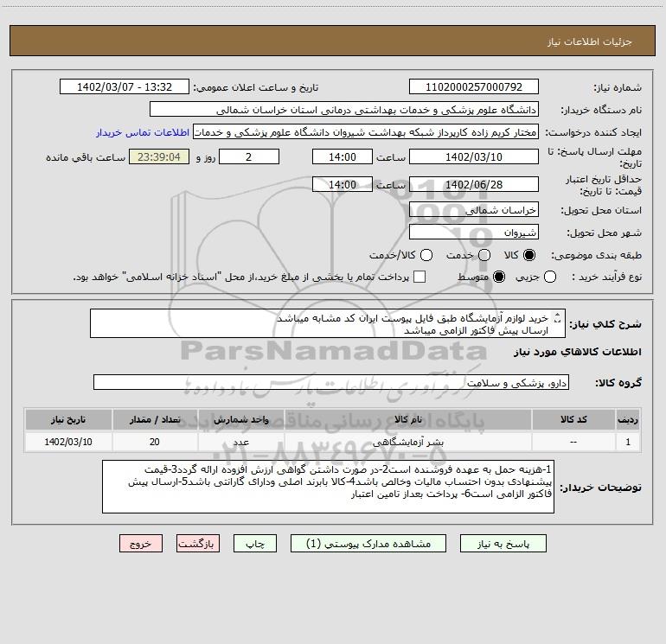Click the need description text box
This screenshot has height=644, width=666.
[x=328, y=323]
